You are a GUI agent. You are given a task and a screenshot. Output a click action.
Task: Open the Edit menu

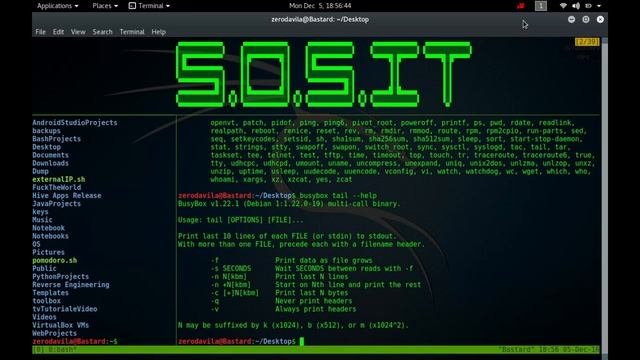pyautogui.click(x=58, y=32)
